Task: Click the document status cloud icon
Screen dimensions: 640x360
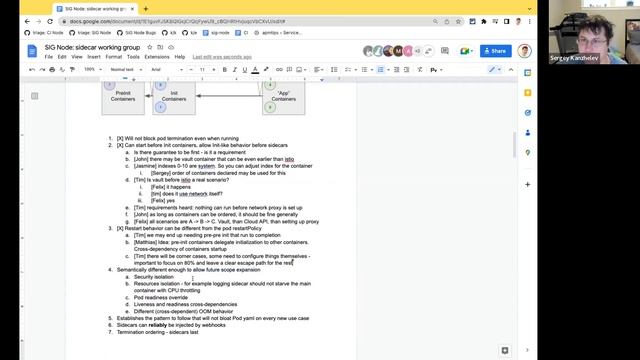Action: [171, 47]
